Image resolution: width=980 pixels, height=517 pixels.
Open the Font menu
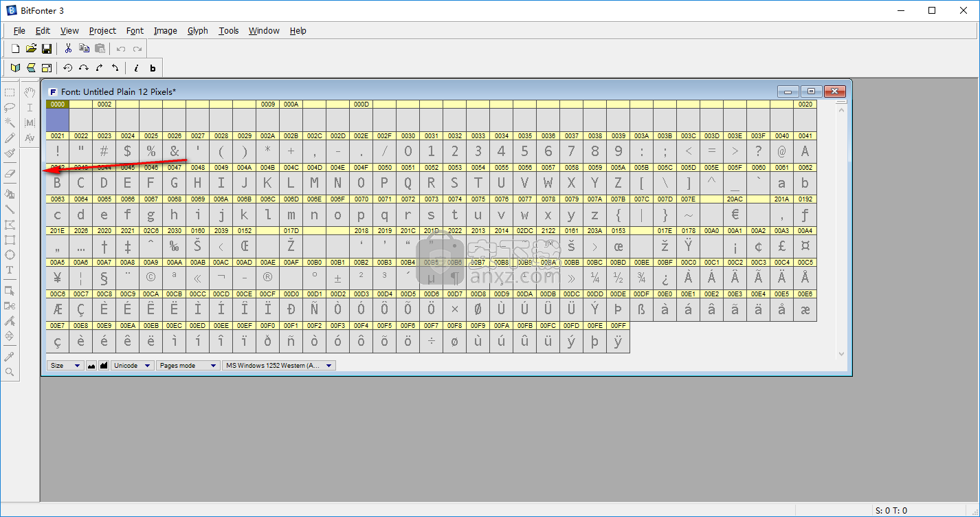tap(135, 30)
